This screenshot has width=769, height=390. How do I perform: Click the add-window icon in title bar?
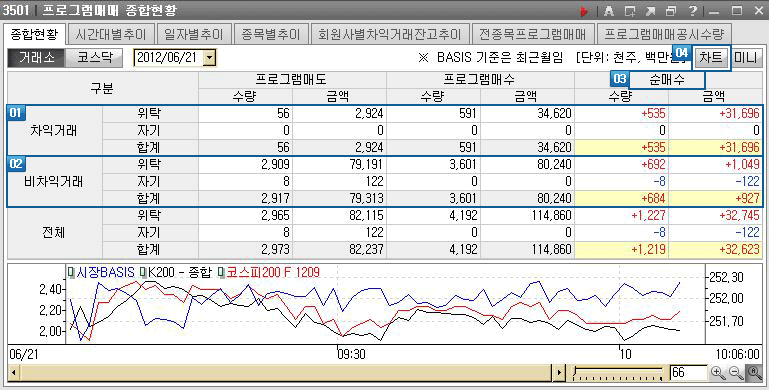tap(630, 10)
